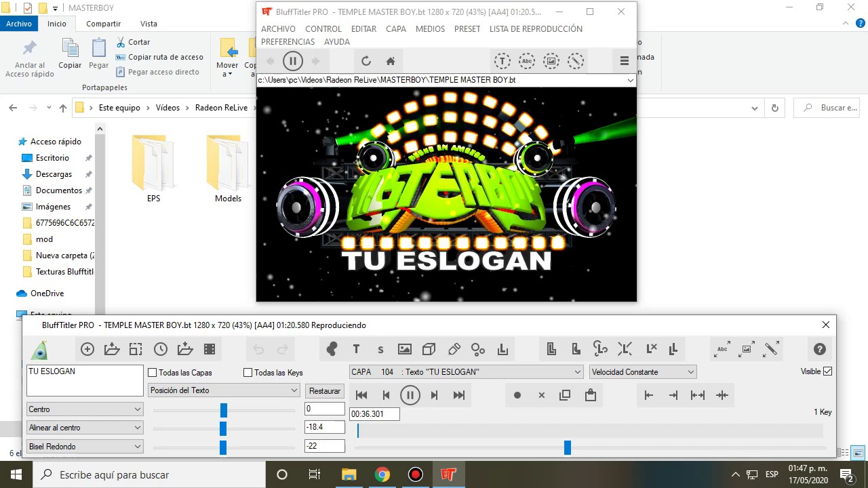
Task: Click Cortar in Explorer ribbon
Action: click(133, 42)
